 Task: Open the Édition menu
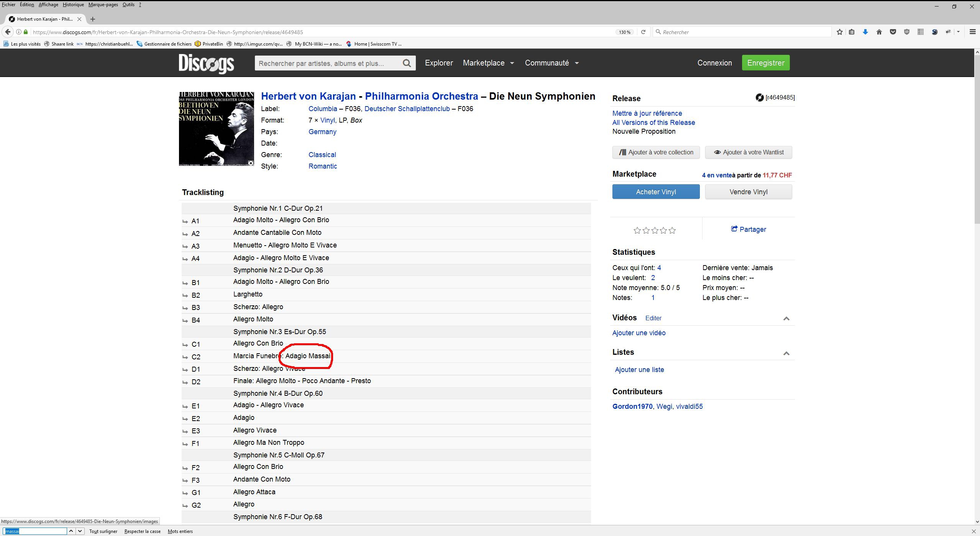click(x=27, y=5)
